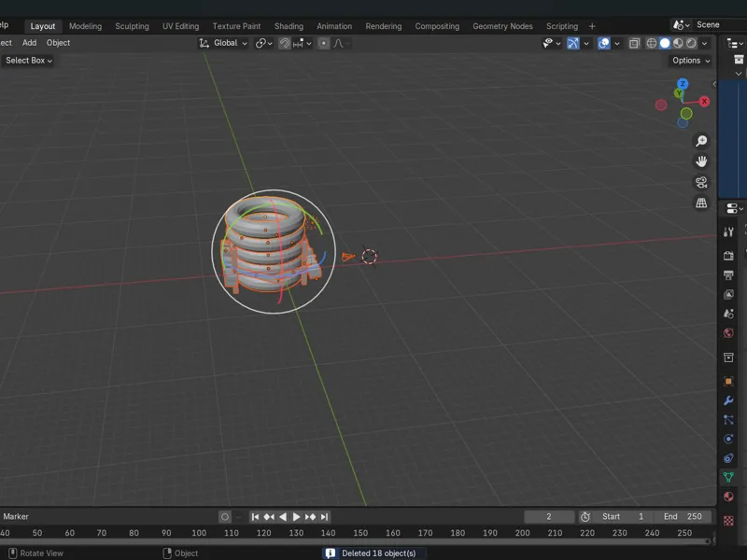Play the animation forward
This screenshot has height=560, width=747.
pyautogui.click(x=296, y=517)
